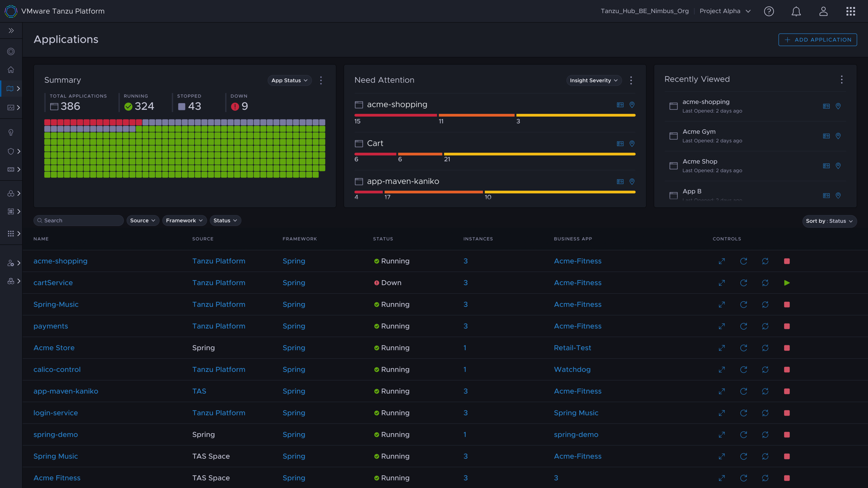Screen dimensions: 868x488
Task: Open Recently Viewed card three-dot menu
Action: pos(842,80)
